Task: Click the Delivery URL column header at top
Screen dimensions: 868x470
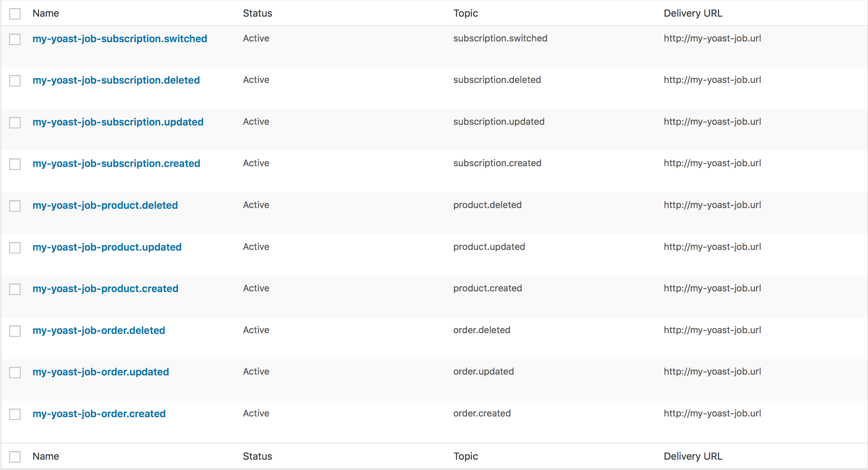Action: tap(692, 13)
